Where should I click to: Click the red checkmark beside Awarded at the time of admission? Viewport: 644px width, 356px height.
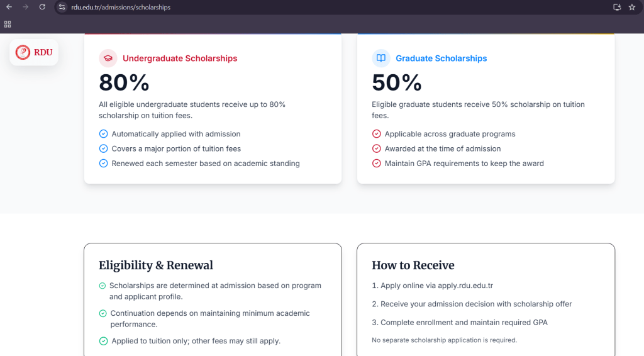click(x=377, y=148)
